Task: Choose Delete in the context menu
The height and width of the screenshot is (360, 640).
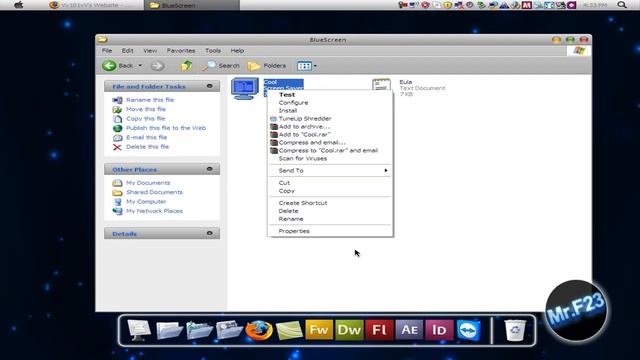Action: [x=330, y=211]
